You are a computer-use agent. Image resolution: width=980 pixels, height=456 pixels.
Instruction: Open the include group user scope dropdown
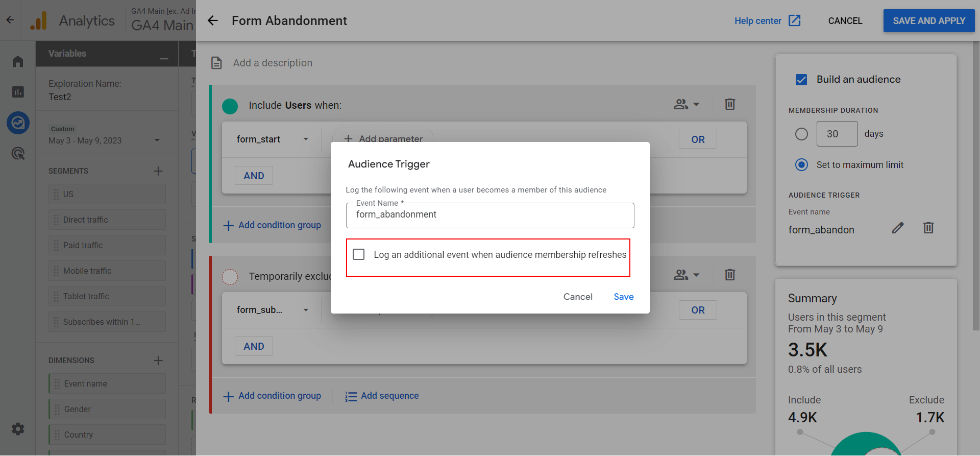click(686, 104)
